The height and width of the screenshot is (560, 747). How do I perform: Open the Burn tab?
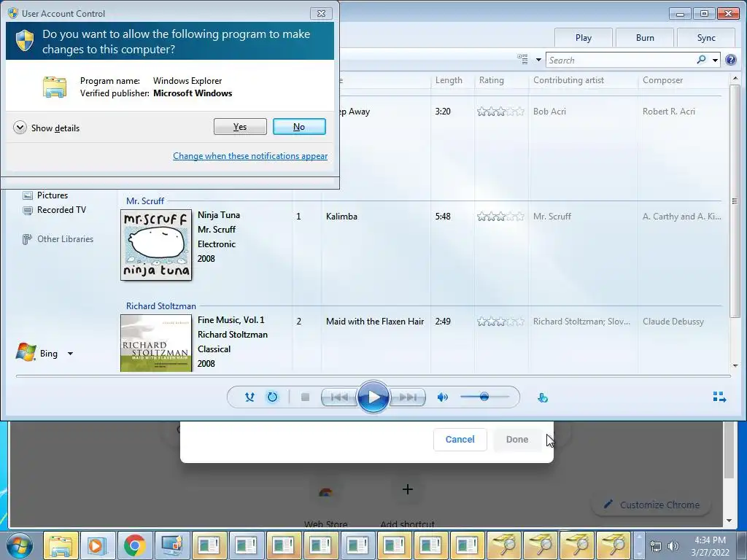645,38
